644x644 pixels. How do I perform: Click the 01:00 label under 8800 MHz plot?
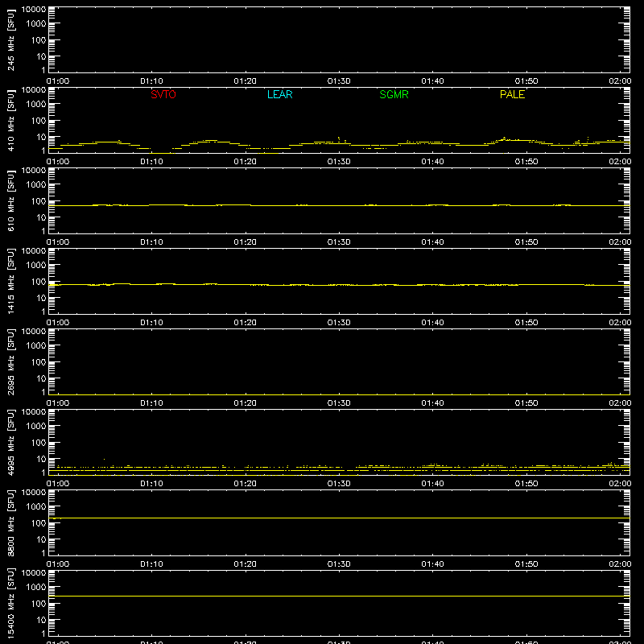coord(58,564)
